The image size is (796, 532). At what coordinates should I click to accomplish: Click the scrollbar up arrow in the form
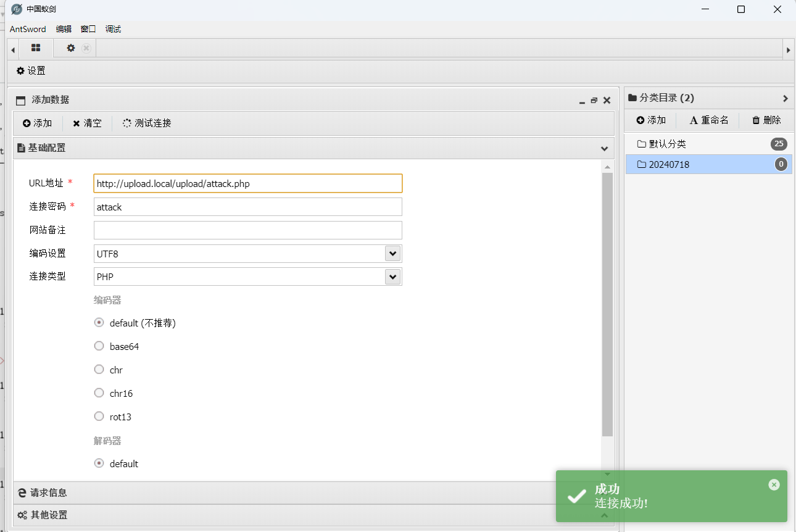click(x=607, y=167)
